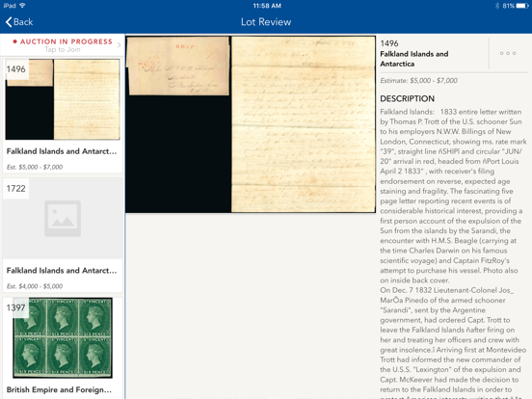The image size is (532, 399).
Task: Click 'Est. $4,000 - $5,000' in sidebar
Action: [x=35, y=286]
